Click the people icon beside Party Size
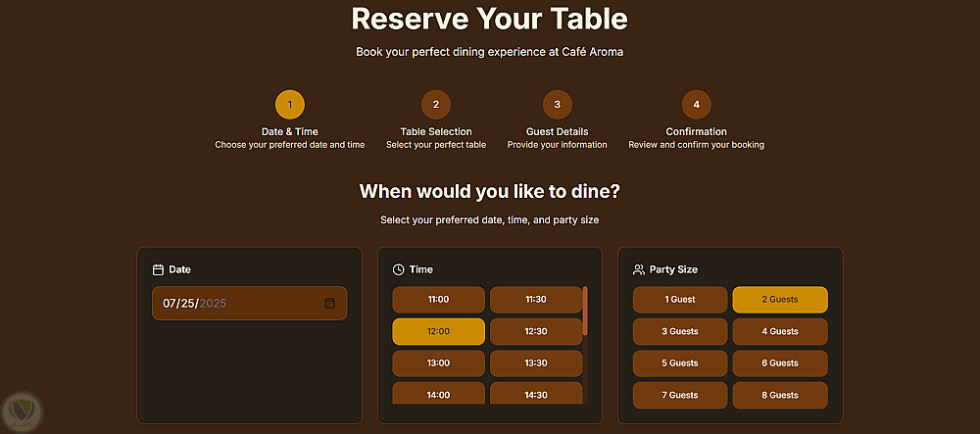 click(639, 269)
